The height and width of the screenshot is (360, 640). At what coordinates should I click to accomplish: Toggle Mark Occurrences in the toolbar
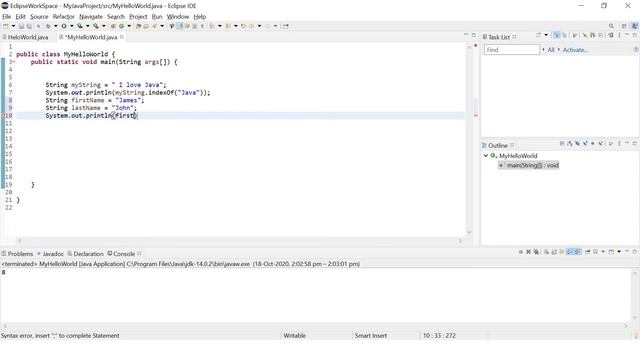point(179,26)
